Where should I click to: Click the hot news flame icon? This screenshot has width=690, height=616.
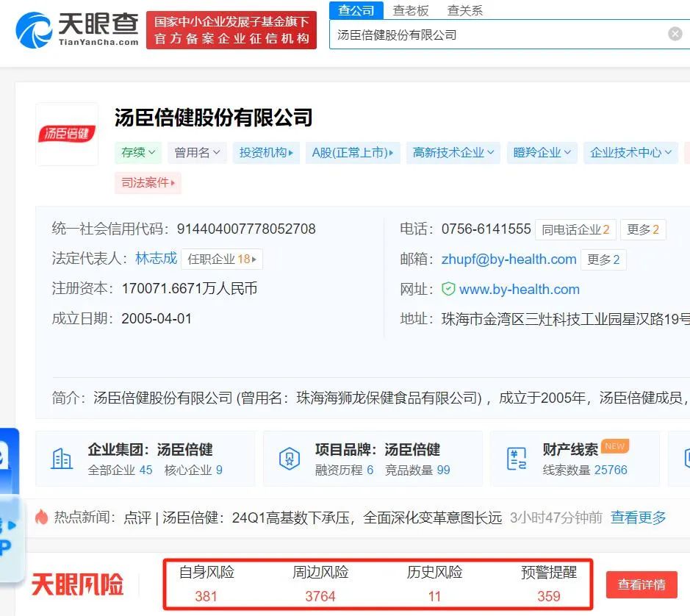41,517
